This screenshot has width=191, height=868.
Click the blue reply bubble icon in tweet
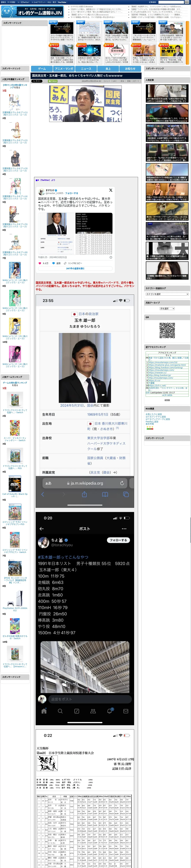click(x=53, y=263)
